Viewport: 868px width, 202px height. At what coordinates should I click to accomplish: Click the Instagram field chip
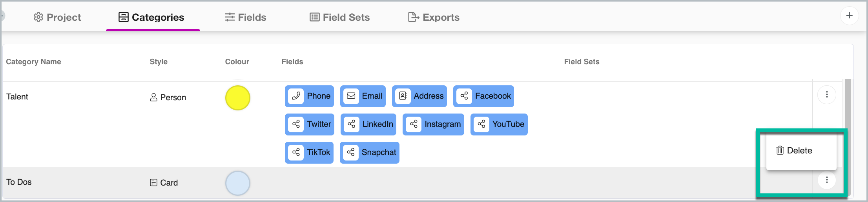tap(433, 124)
